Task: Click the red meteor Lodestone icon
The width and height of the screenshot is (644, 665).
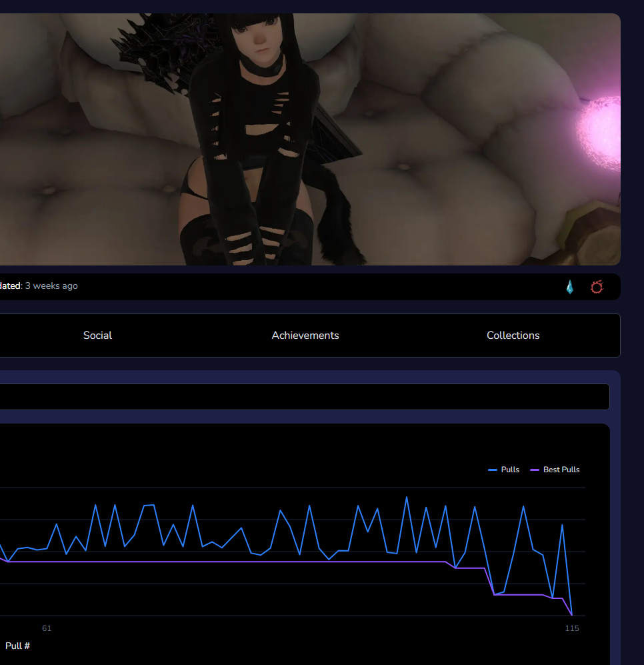Action: pos(597,287)
